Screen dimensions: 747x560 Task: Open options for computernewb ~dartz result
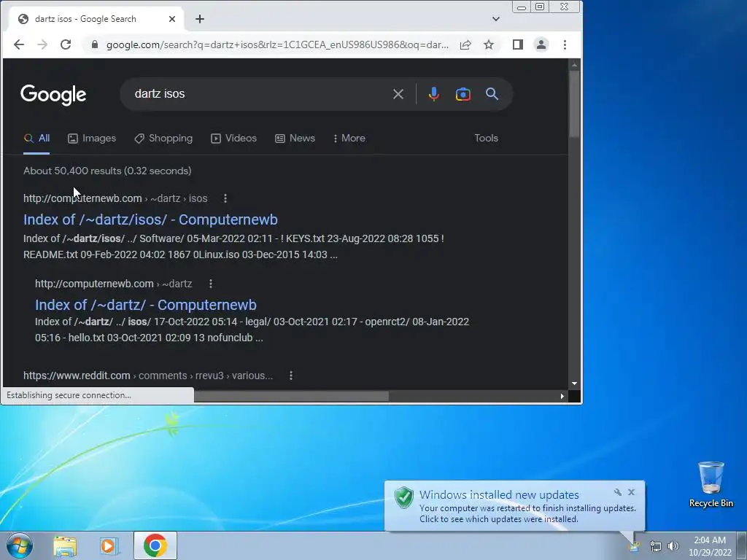coord(211,284)
